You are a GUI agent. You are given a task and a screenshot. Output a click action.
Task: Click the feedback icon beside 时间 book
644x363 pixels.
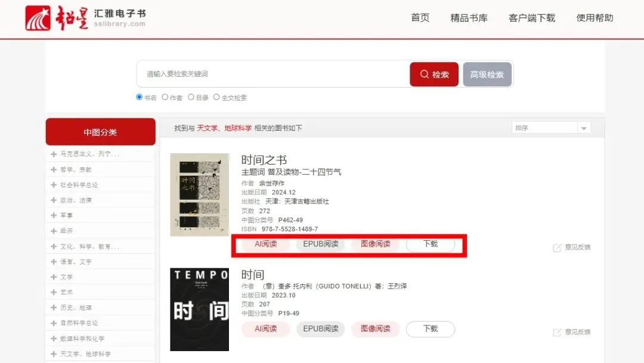coord(557,332)
